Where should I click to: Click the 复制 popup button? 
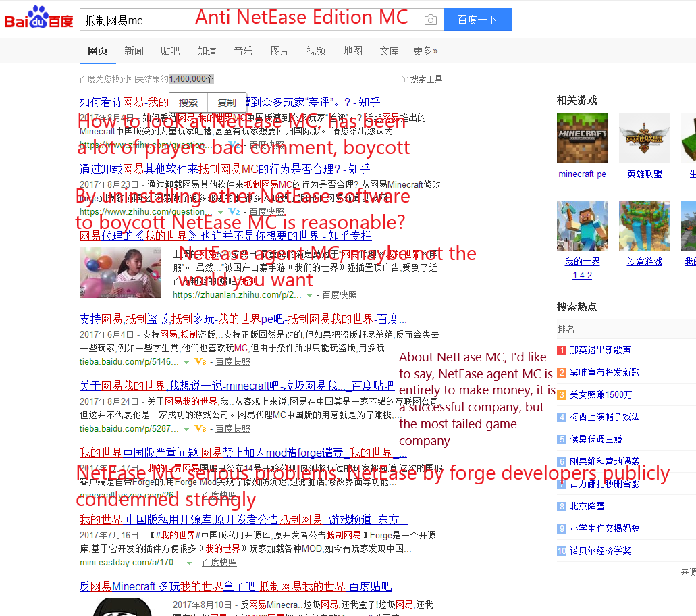pyautogui.click(x=226, y=103)
